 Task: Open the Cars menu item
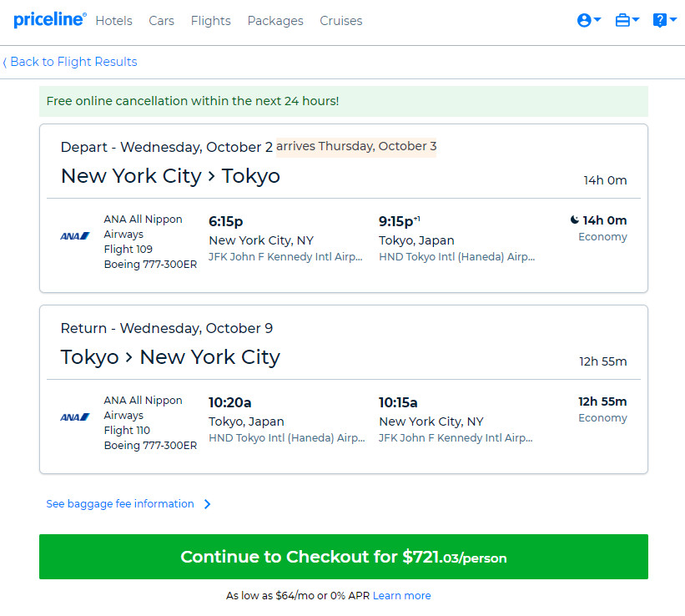click(x=161, y=21)
